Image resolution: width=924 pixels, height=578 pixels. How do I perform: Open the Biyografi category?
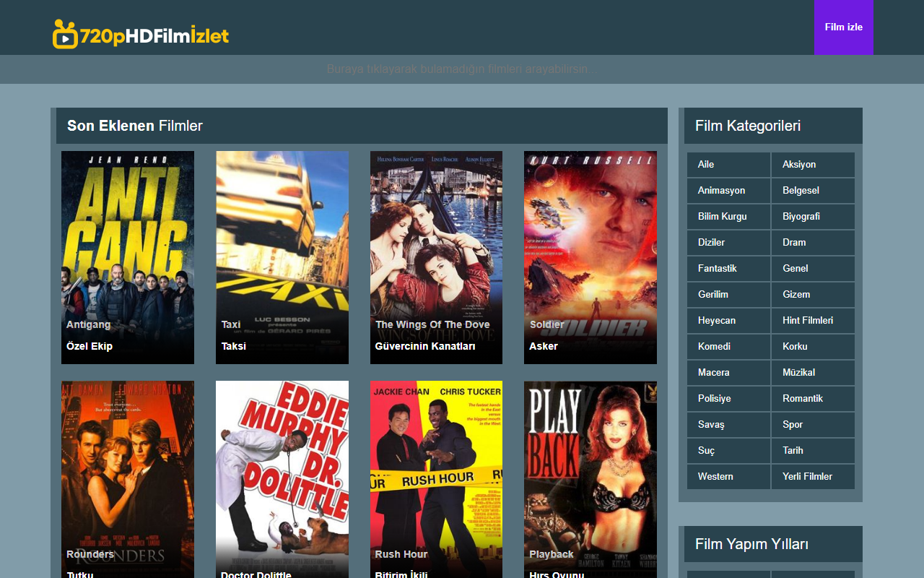pos(813,217)
